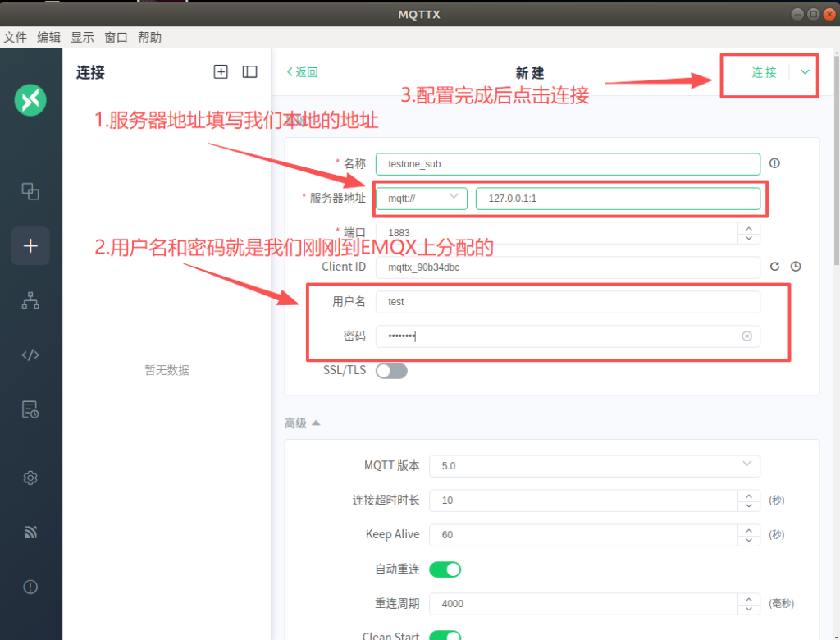Click the 返回 back link
The image size is (840, 640).
[x=302, y=72]
